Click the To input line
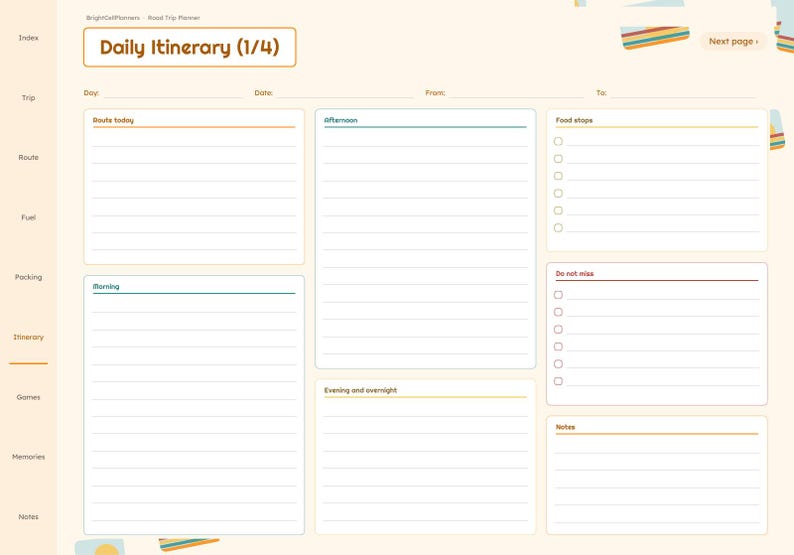This screenshot has height=555, width=794. [x=683, y=93]
